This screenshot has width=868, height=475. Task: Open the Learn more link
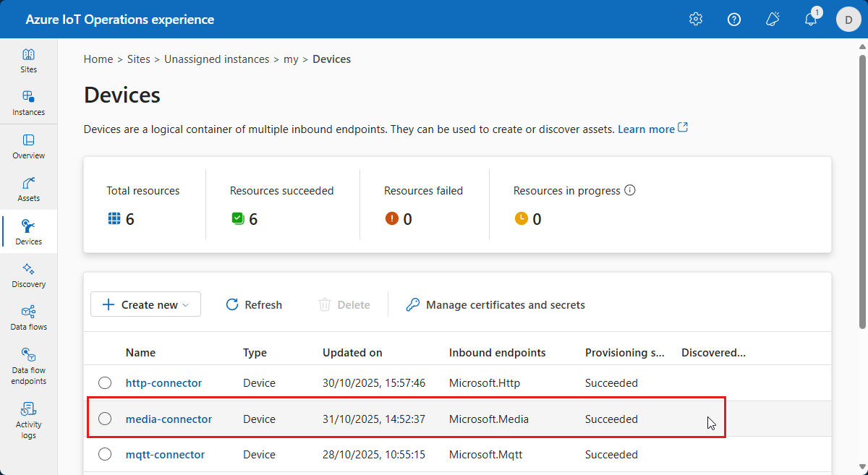652,129
